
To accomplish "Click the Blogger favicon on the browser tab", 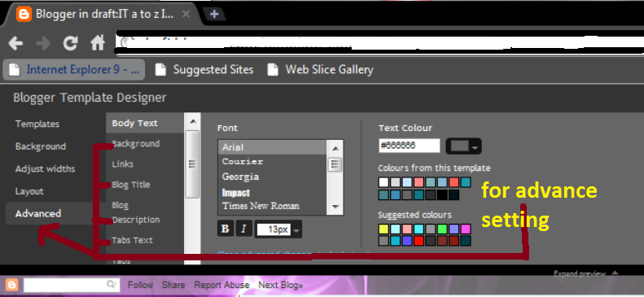I will tap(24, 15).
